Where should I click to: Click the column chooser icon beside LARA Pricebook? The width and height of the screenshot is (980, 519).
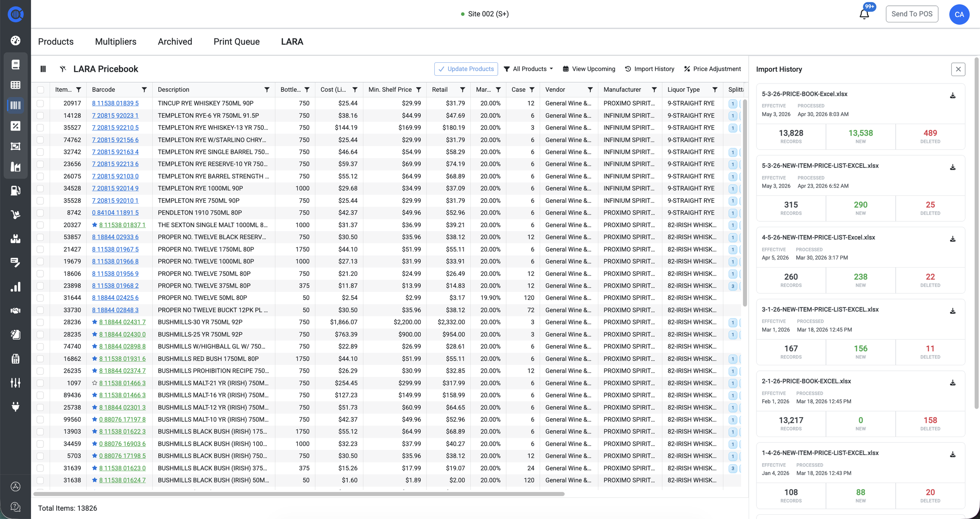[43, 69]
